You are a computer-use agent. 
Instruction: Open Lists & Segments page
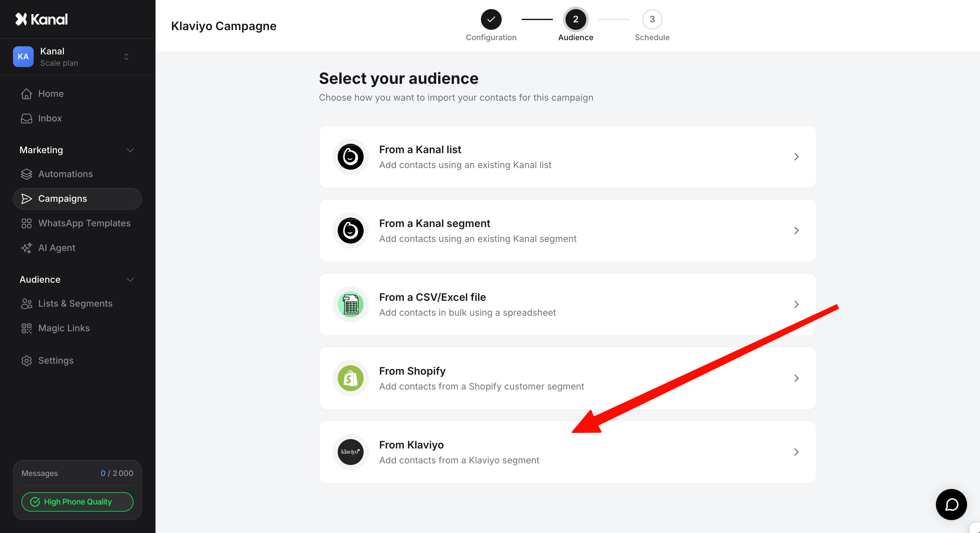pos(75,303)
